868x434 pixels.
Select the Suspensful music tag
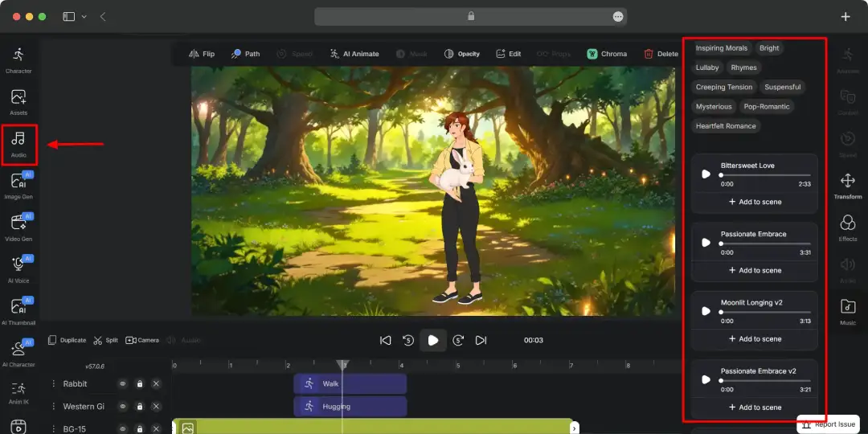tap(782, 87)
